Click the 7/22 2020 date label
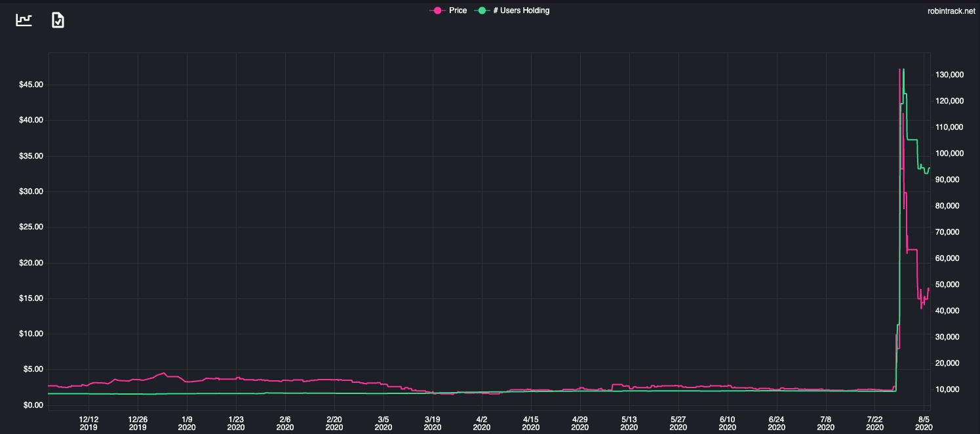Viewport: 980px width, 434px height. click(x=875, y=422)
